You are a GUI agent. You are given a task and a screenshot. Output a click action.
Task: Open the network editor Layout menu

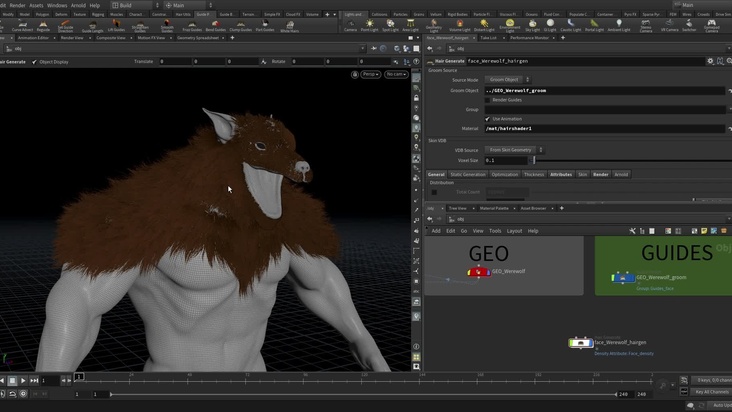(514, 231)
